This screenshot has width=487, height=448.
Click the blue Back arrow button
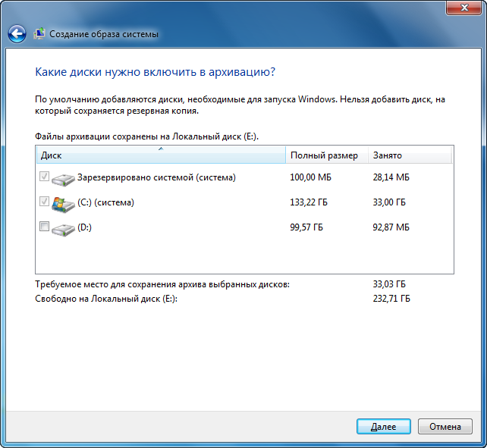pyautogui.click(x=17, y=34)
